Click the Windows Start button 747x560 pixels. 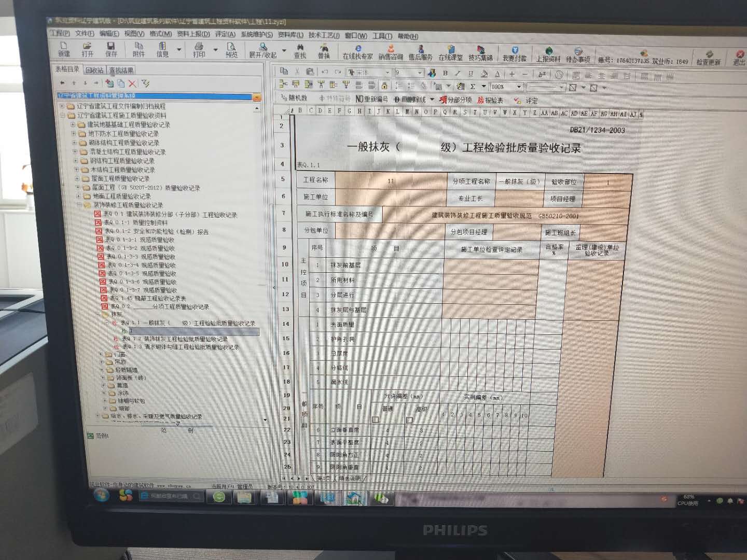pyautogui.click(x=102, y=496)
